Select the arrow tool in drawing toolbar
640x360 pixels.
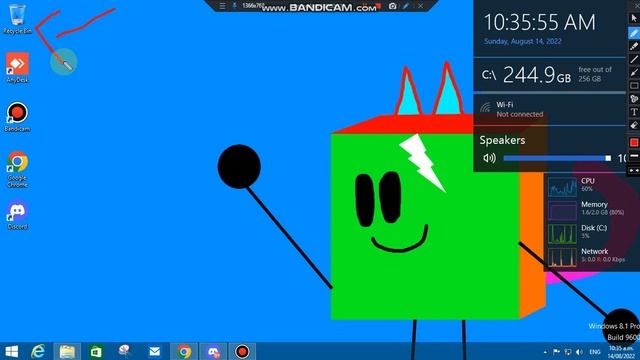[x=634, y=73]
